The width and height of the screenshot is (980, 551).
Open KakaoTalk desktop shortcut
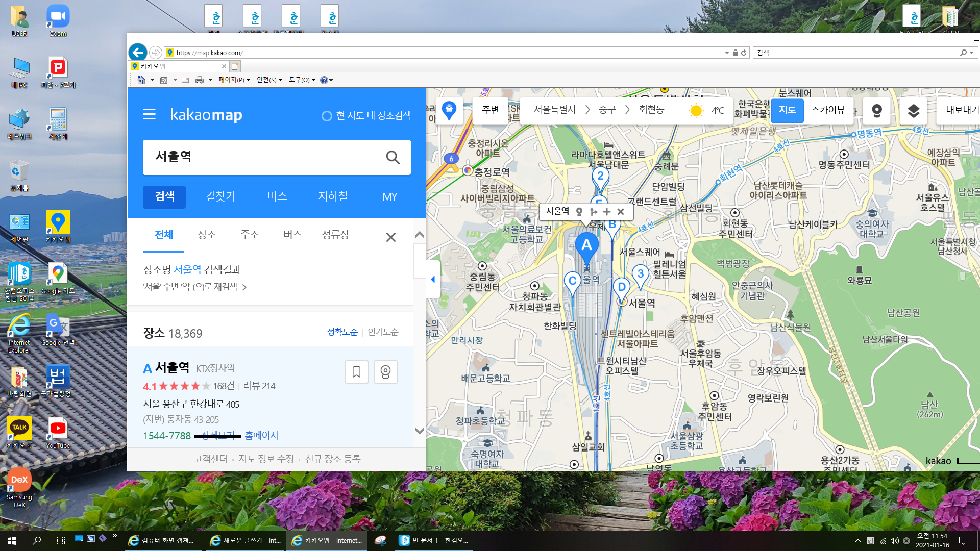(x=19, y=433)
